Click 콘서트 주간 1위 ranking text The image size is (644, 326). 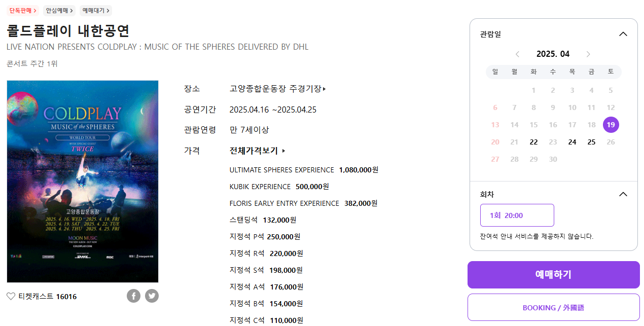[x=32, y=64]
